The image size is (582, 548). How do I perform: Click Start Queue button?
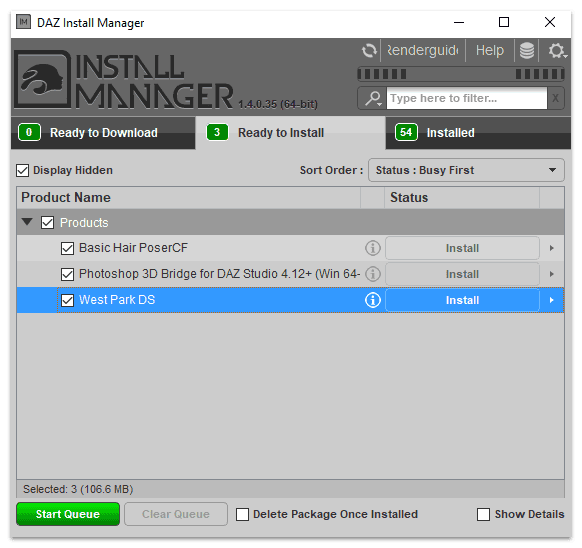[68, 514]
